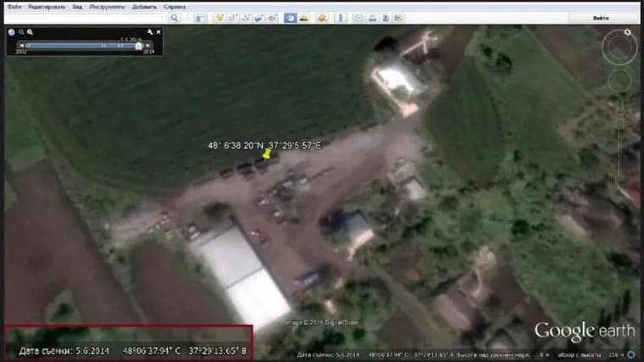644x362 pixels.
Task: Toggle the historical imagery clock button
Action: pos(290,17)
